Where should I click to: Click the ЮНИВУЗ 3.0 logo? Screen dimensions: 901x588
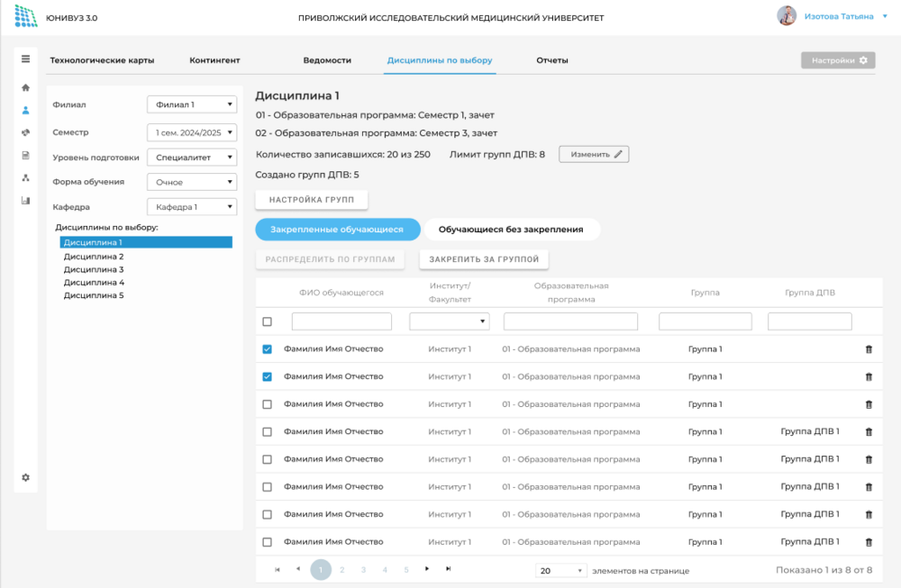tap(54, 15)
